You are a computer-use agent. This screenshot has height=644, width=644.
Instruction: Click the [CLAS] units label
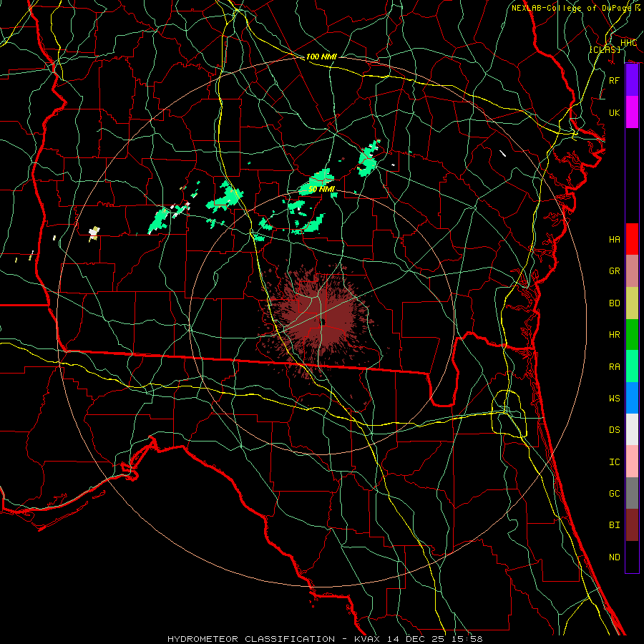605,49
